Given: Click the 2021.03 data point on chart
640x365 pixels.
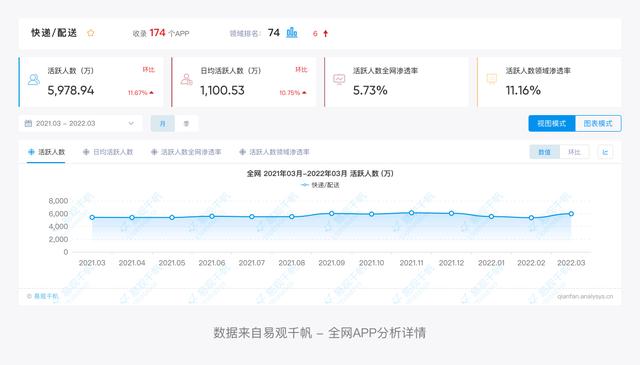Looking at the screenshot, I should (x=92, y=218).
